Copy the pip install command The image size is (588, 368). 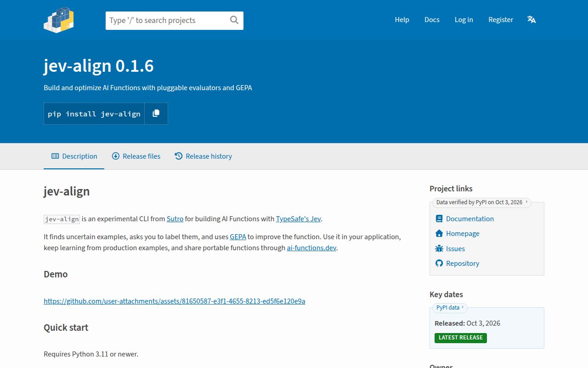click(x=156, y=114)
